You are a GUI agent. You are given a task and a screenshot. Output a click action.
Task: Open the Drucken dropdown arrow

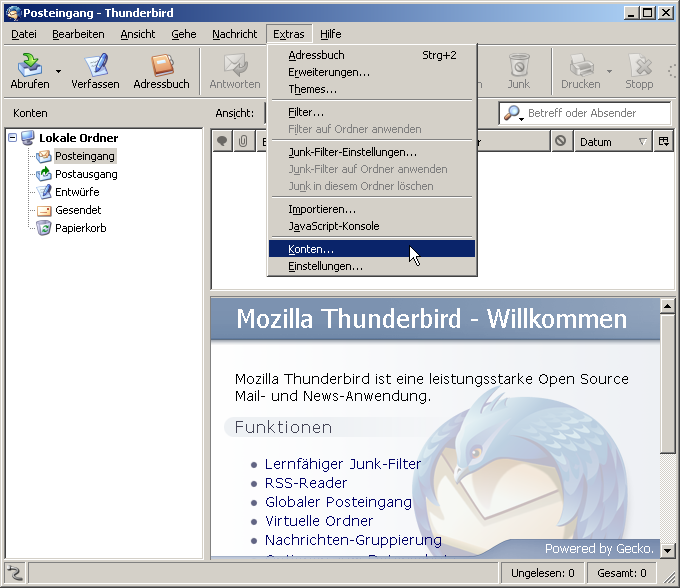(x=609, y=71)
